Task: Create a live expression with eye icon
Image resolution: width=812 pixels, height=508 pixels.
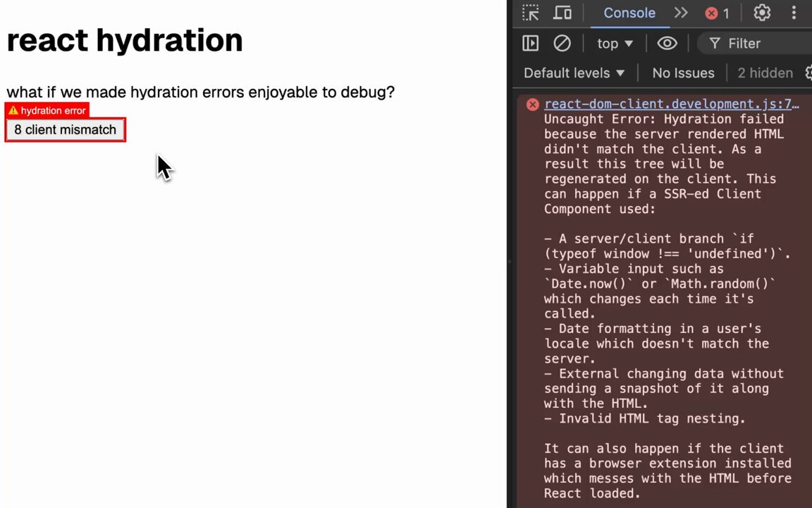Action: pyautogui.click(x=667, y=44)
